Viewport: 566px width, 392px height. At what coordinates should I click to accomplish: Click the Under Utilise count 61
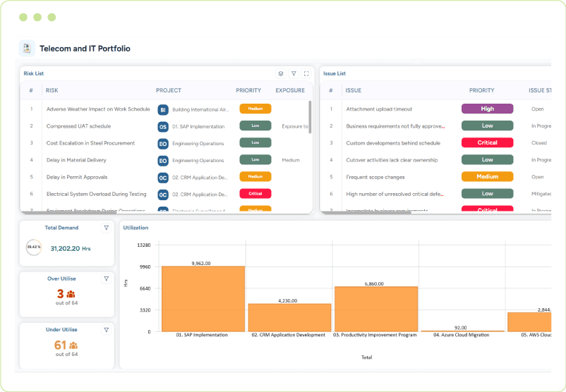click(x=60, y=345)
